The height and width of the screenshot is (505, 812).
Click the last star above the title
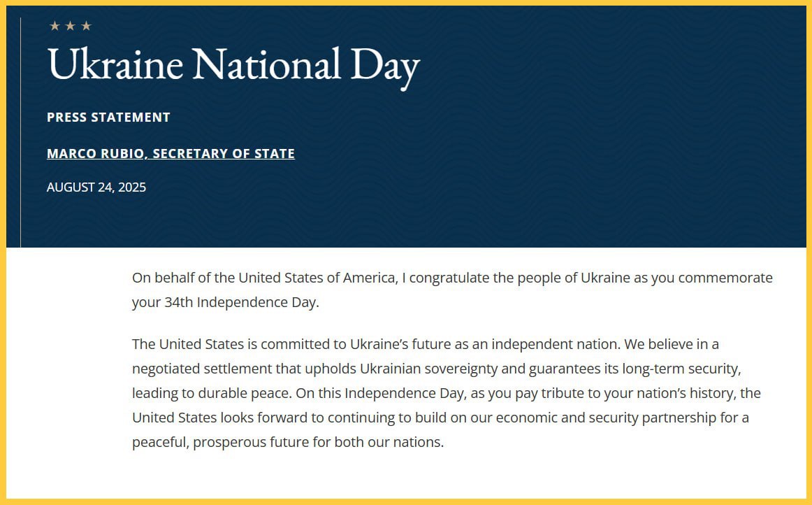86,27
